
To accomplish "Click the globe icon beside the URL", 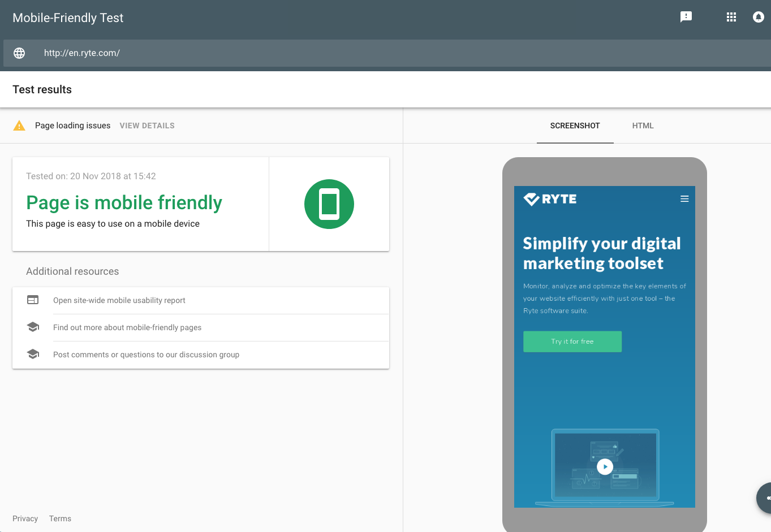I will (19, 53).
